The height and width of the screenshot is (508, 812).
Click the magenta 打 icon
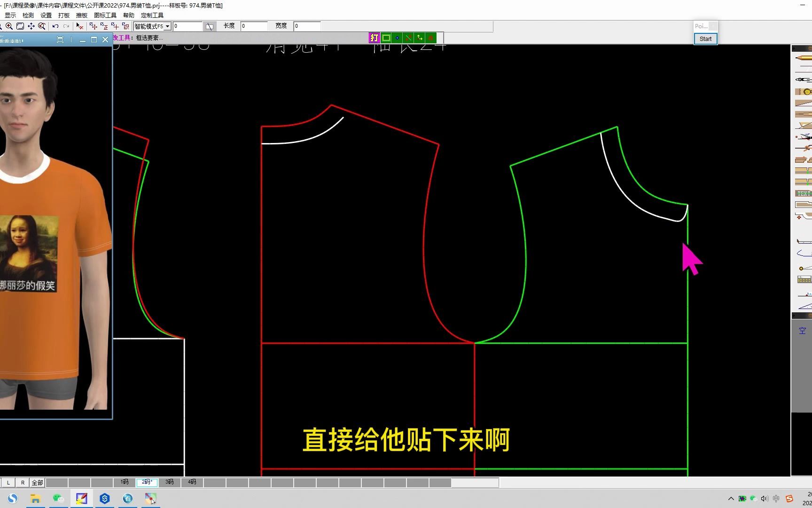coord(375,38)
